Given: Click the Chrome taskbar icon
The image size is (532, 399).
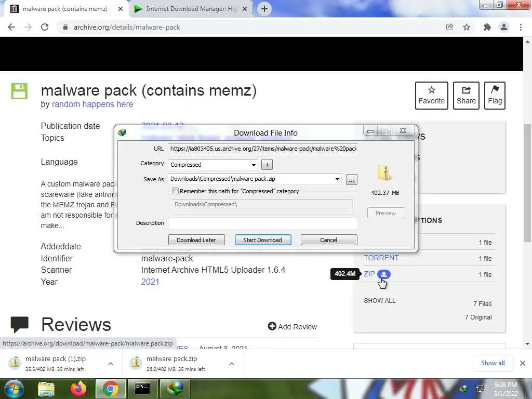Looking at the screenshot, I should (x=111, y=389).
